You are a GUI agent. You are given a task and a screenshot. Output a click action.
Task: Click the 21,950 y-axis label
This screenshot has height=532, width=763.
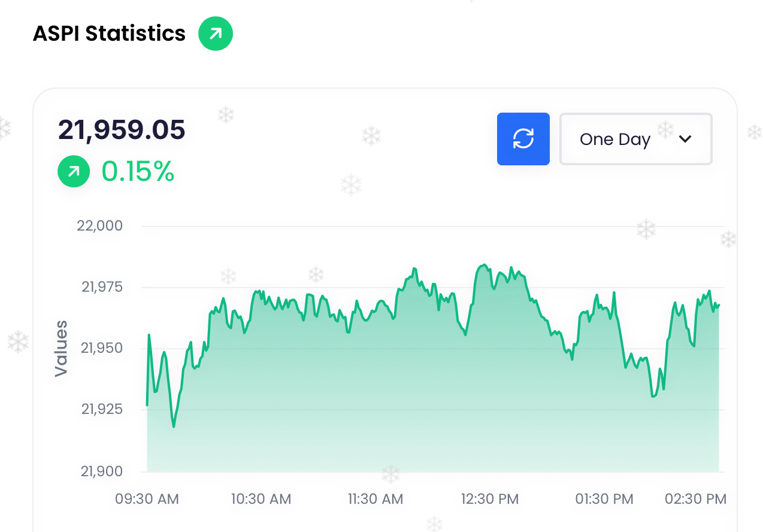coord(102,348)
